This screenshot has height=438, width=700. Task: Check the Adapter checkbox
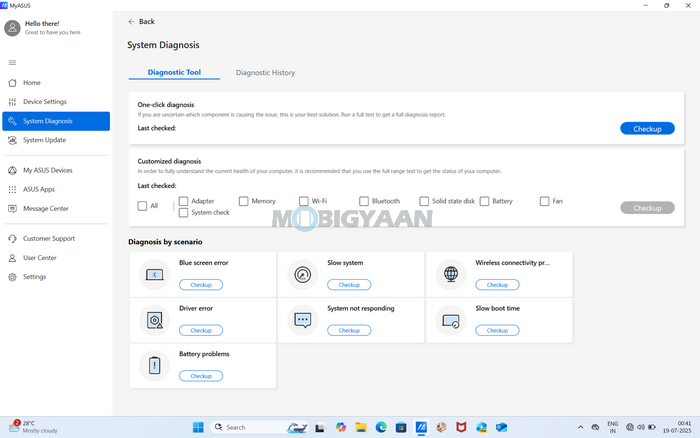[183, 201]
